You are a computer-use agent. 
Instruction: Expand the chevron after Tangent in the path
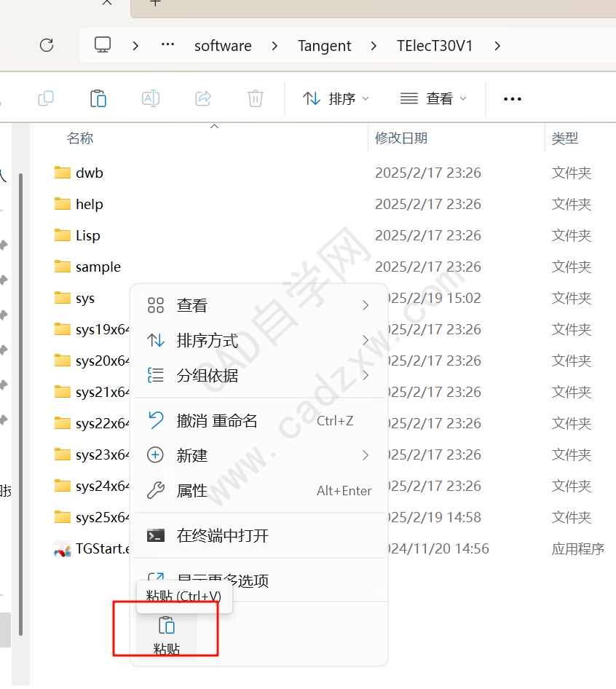[x=374, y=46]
